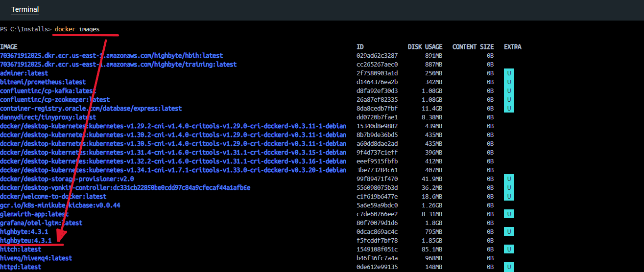The width and height of the screenshot is (644, 272).
Task: Click the typed 'docker images' command text
Action: coord(77,29)
